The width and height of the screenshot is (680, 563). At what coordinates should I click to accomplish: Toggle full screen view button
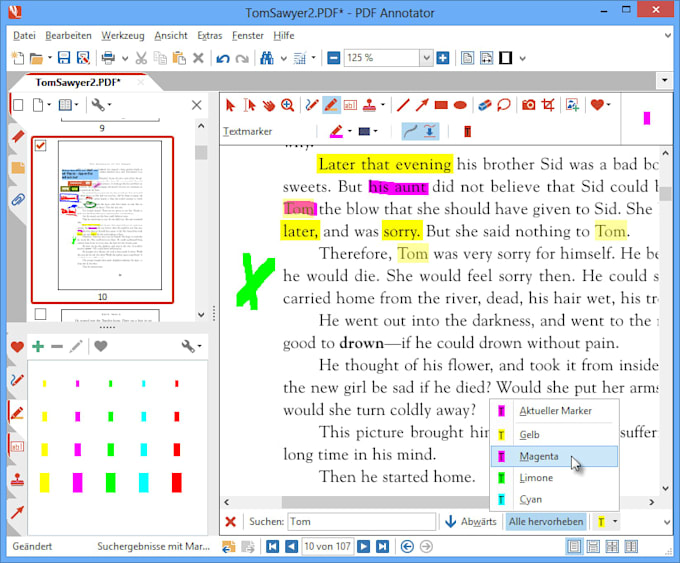click(x=506, y=58)
